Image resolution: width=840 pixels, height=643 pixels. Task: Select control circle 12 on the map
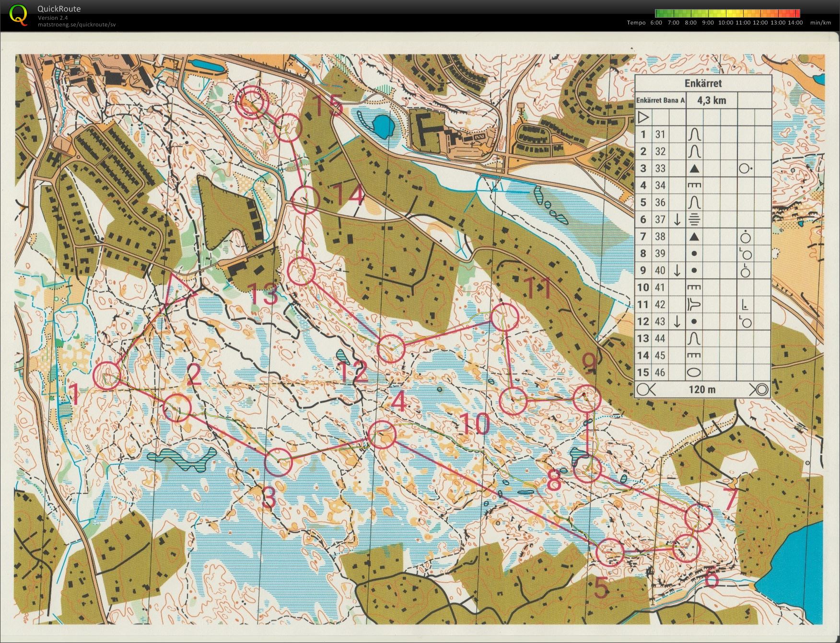[391, 348]
